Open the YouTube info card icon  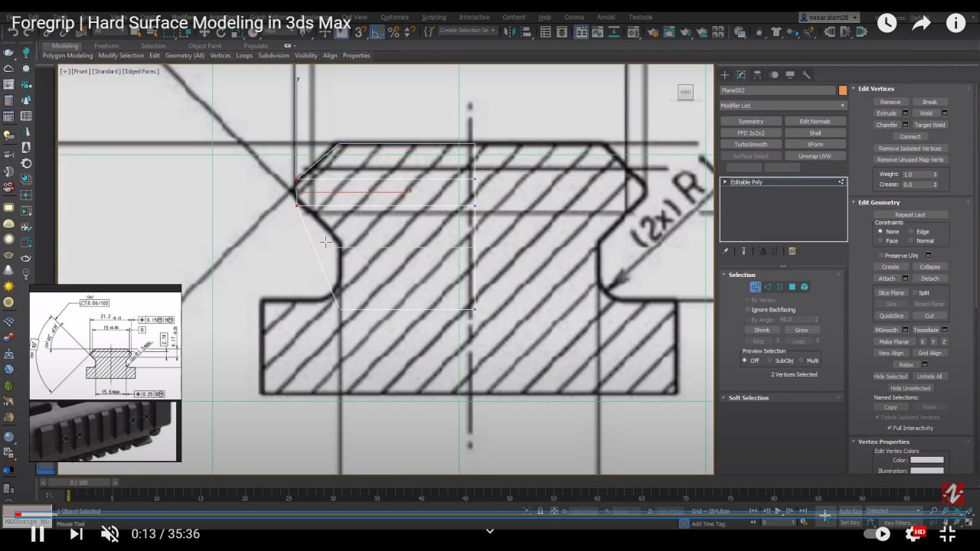point(955,23)
